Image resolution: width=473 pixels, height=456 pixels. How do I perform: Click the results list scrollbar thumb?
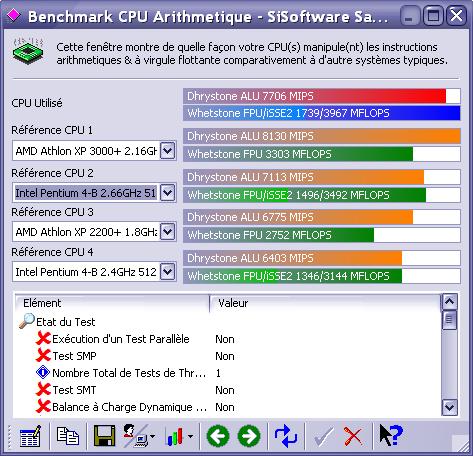(449, 320)
